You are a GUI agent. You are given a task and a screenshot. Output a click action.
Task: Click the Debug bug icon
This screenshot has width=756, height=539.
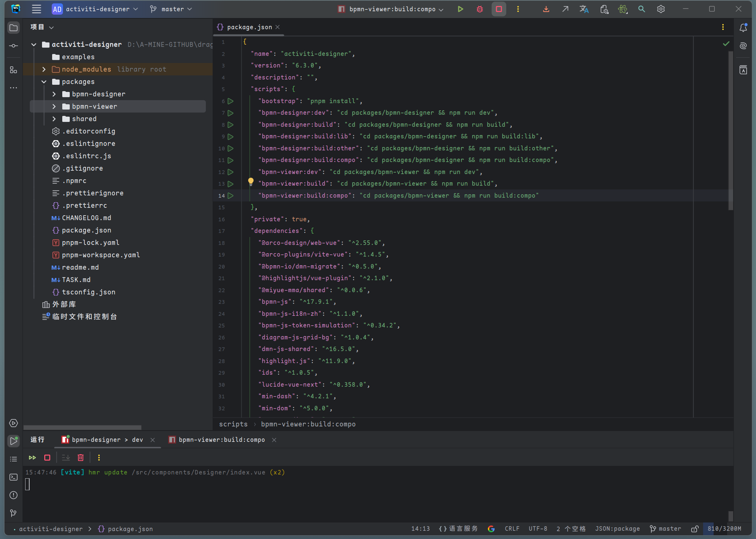point(480,9)
